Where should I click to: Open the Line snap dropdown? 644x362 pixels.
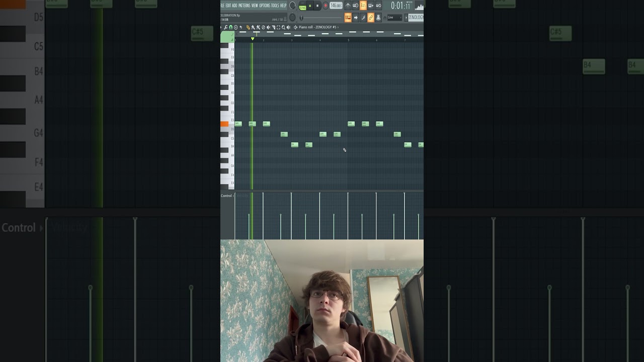click(394, 18)
